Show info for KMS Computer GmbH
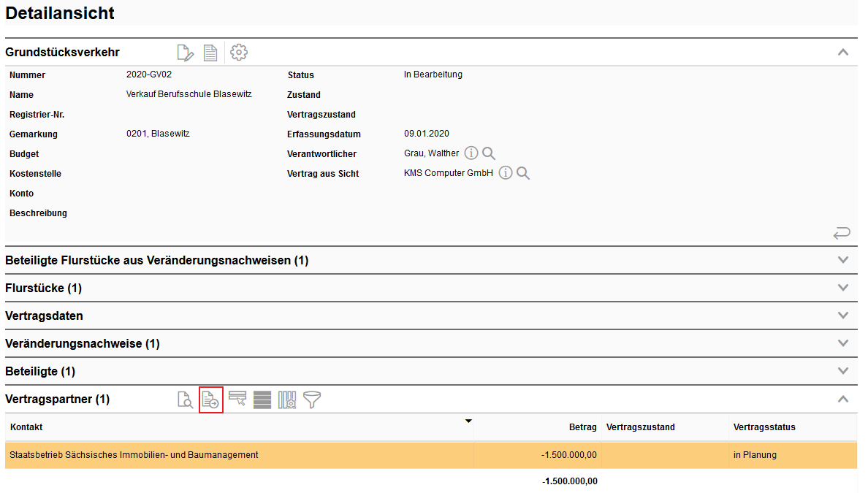 point(506,173)
